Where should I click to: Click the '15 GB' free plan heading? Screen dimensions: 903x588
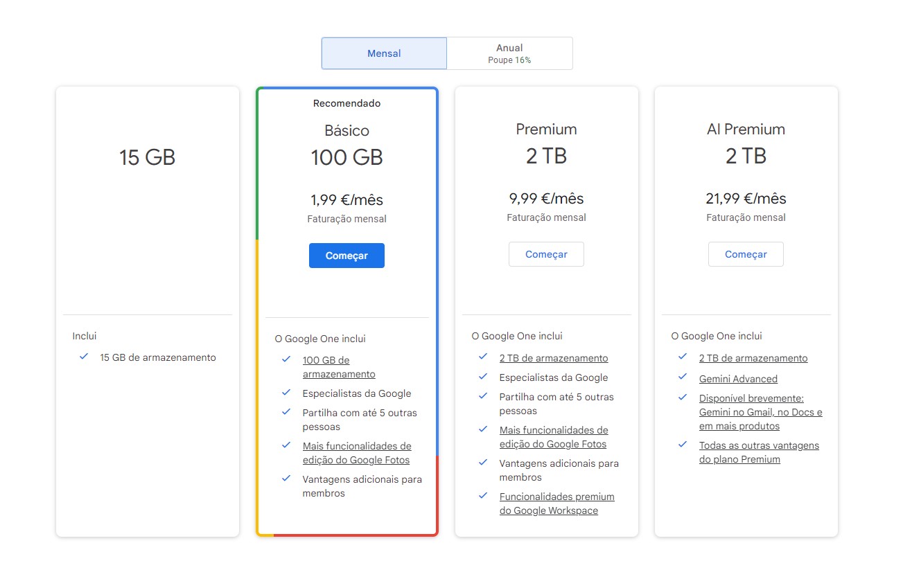tap(147, 157)
